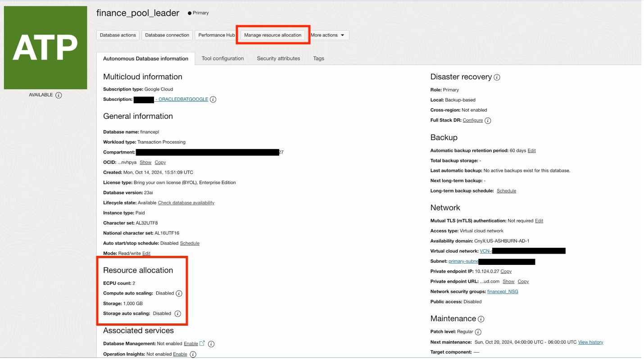Open Performance Hub
This screenshot has height=359, width=644.
(x=217, y=35)
